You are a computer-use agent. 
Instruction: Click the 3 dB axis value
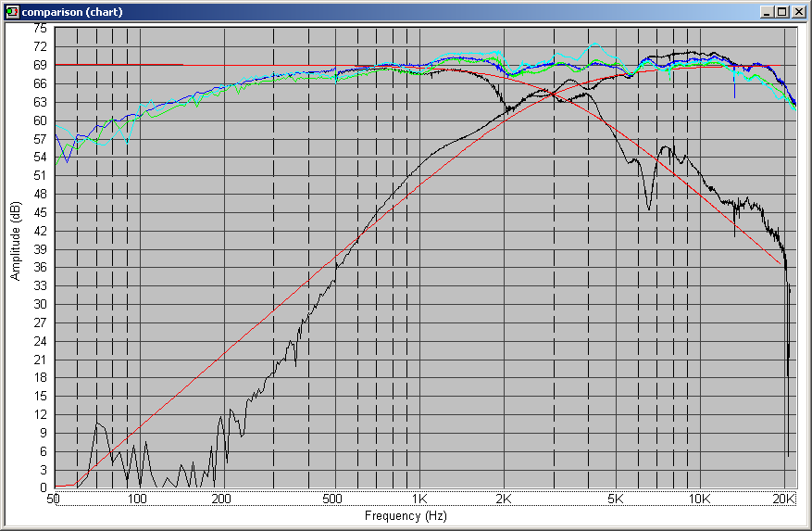(x=43, y=469)
